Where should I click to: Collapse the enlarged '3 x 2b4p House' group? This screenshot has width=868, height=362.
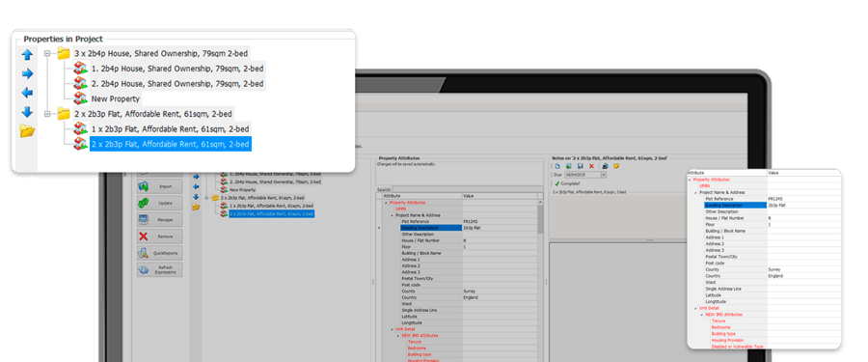coord(47,54)
